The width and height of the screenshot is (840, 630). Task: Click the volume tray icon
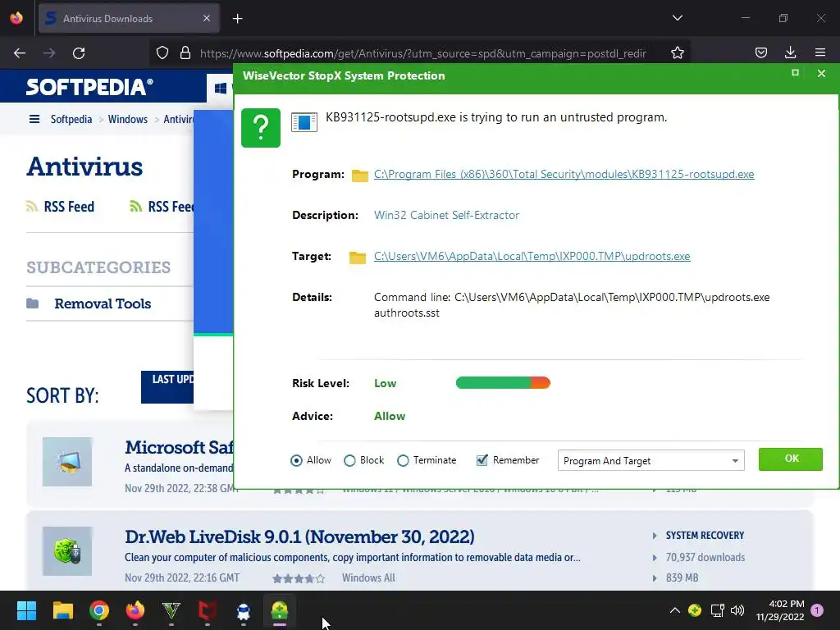tap(737, 610)
